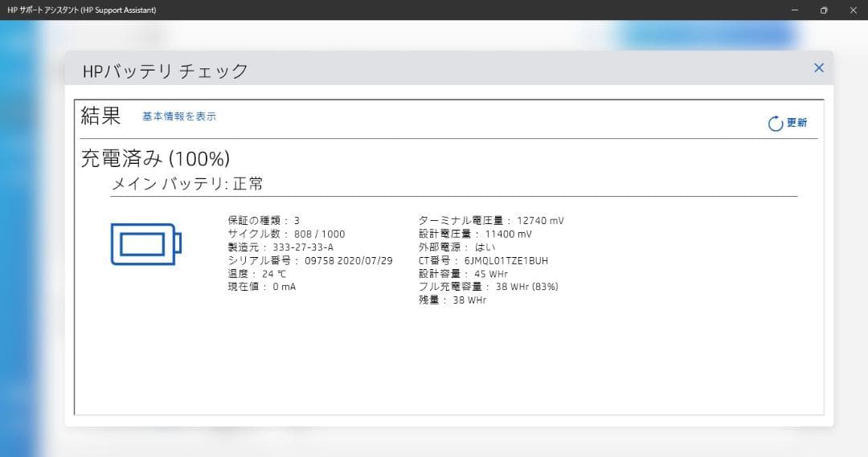Click the 更新 refresh icon
The height and width of the screenshot is (457, 868).
coord(776,124)
